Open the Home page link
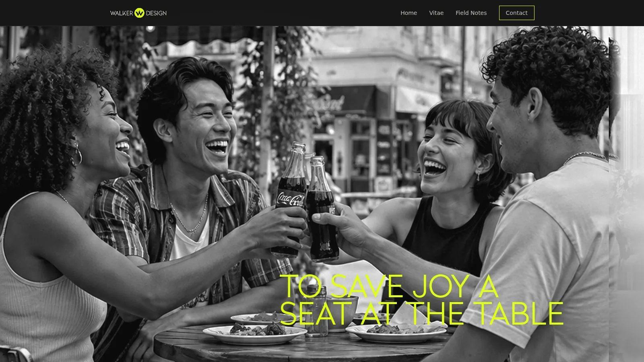The width and height of the screenshot is (644, 362). pyautogui.click(x=409, y=13)
